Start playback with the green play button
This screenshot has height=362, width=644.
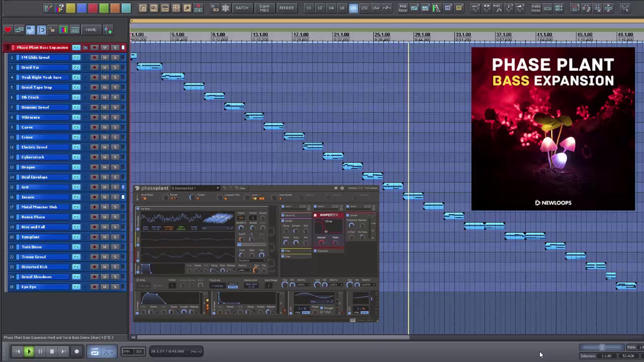(29, 352)
